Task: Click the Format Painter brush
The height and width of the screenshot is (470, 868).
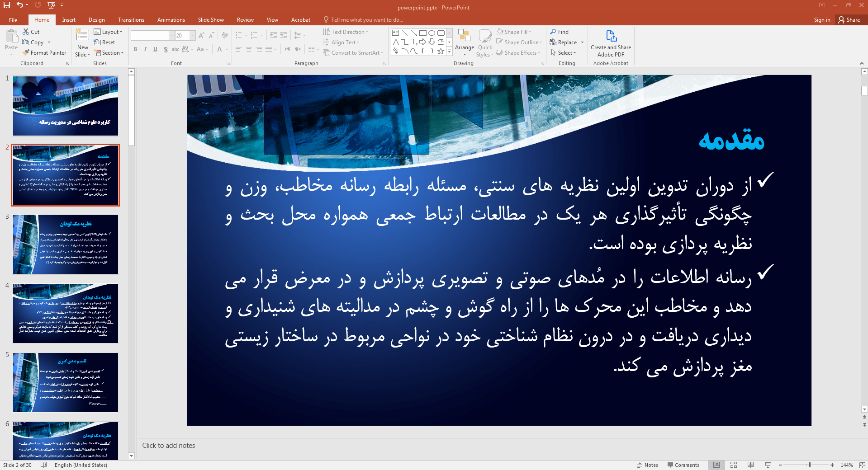Action: [x=44, y=53]
